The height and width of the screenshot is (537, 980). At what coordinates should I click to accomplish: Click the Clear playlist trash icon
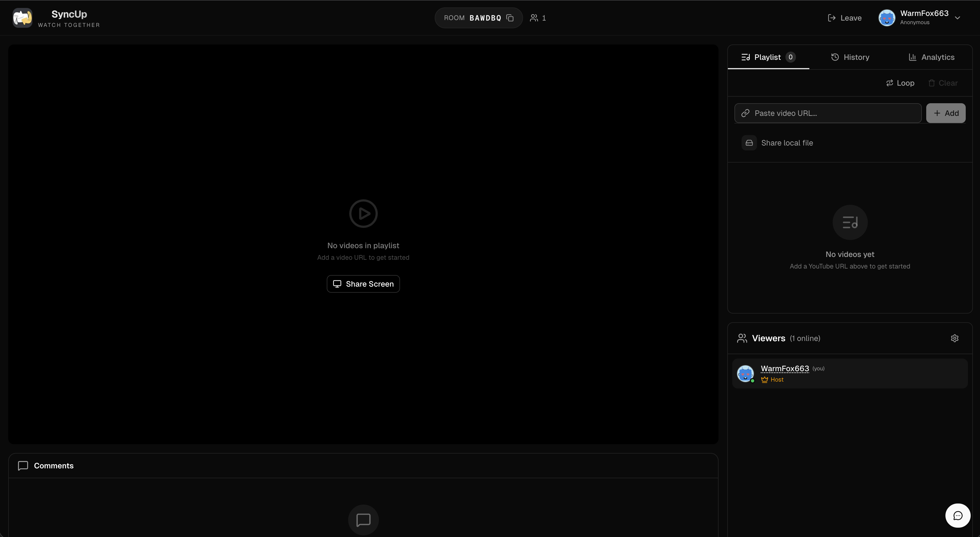[x=932, y=83]
